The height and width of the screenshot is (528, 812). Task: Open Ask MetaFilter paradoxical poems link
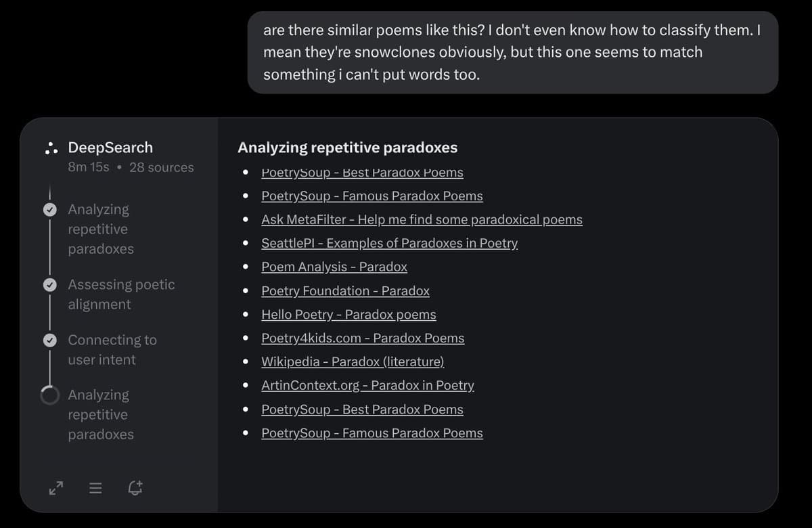pos(422,219)
